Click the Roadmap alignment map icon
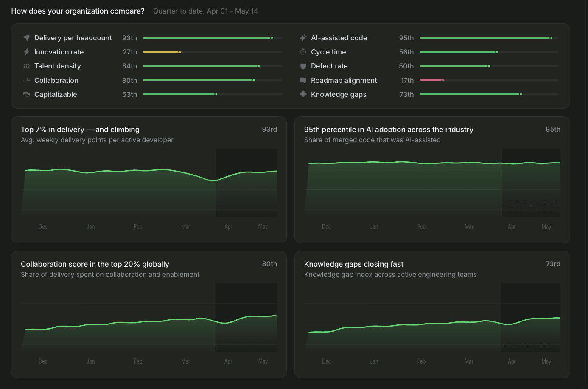This screenshot has width=588, height=389. click(303, 80)
